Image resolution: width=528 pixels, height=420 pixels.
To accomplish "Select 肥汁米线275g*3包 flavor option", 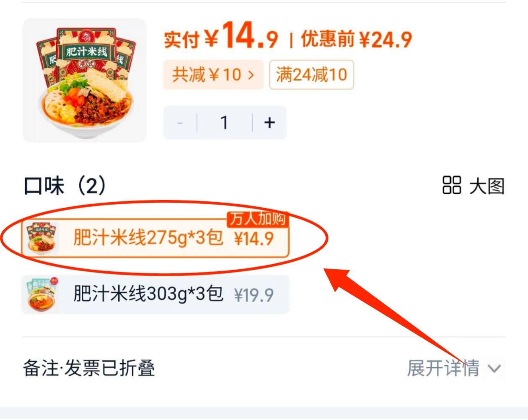I will click(x=155, y=238).
